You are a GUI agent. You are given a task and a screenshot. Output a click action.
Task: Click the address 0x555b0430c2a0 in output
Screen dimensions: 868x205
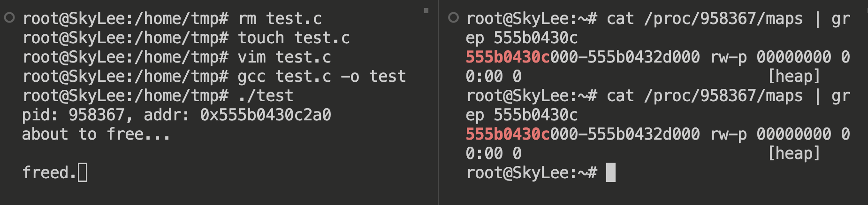click(x=266, y=115)
